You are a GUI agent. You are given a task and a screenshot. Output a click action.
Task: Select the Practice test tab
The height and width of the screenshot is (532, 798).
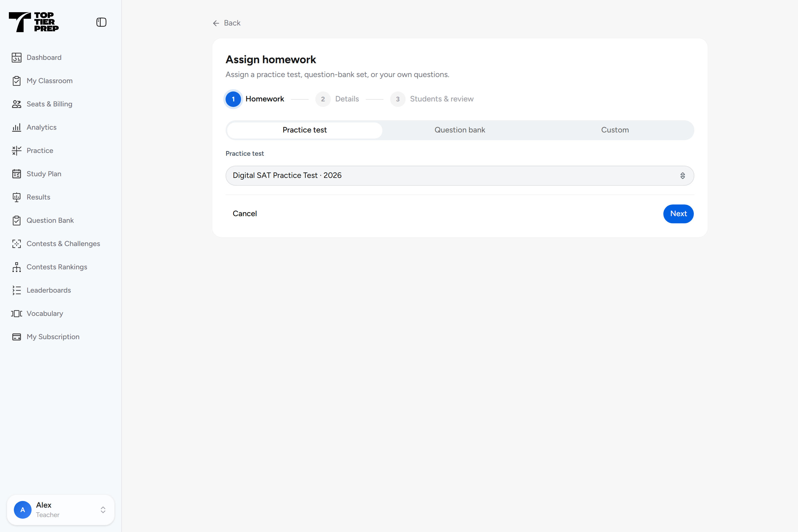click(x=305, y=130)
